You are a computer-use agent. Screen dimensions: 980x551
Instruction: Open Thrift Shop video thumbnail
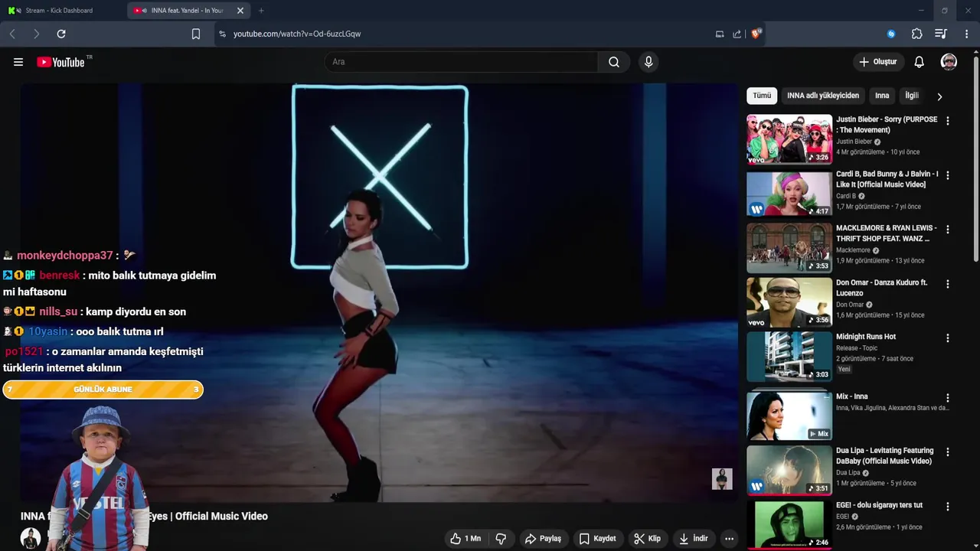[x=789, y=248]
